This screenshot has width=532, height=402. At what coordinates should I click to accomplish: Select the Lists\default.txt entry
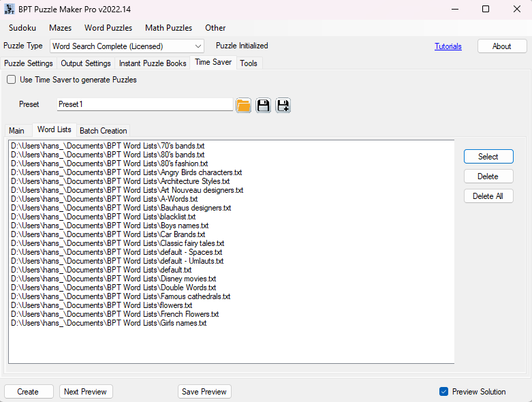click(x=101, y=270)
